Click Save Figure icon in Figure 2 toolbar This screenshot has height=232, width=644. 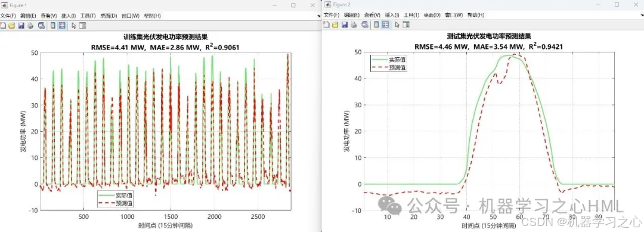click(345, 24)
